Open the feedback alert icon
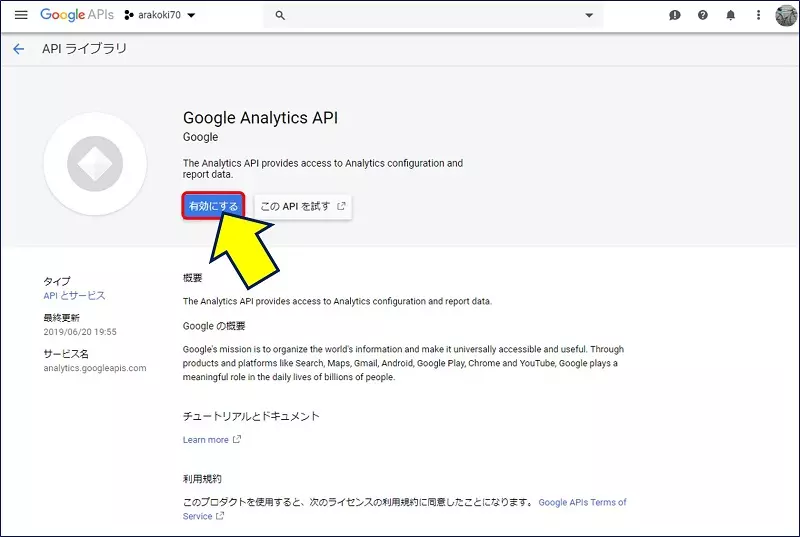 click(x=674, y=15)
